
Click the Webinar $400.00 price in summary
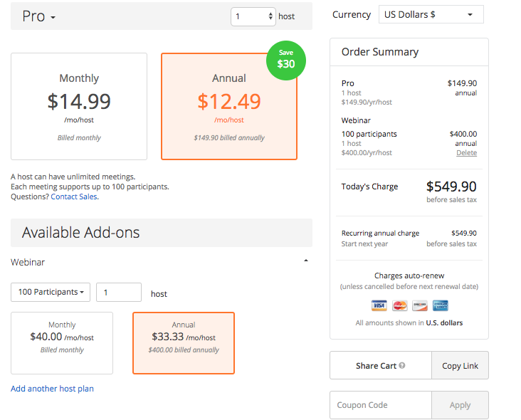click(x=463, y=134)
